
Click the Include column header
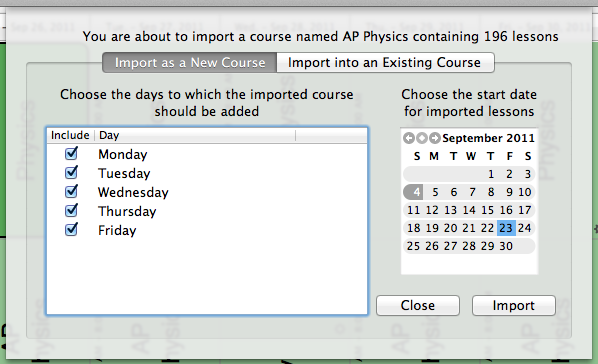[x=70, y=135]
